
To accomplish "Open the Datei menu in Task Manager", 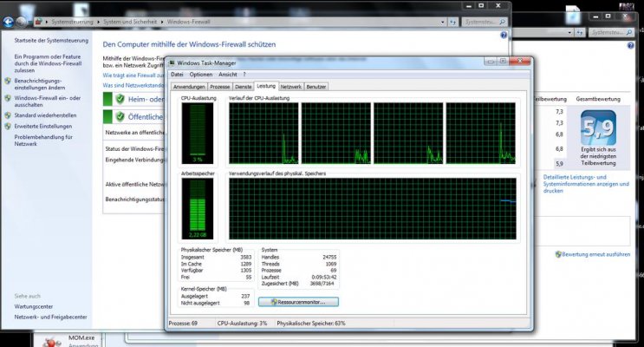I will tap(177, 75).
